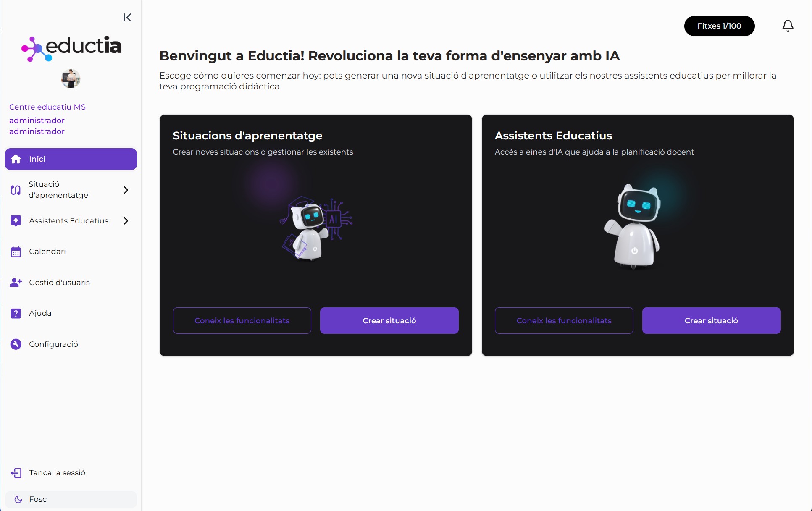Click the Gestió d'usuaris person icon
Viewport: 812px width, 511px height.
click(16, 283)
